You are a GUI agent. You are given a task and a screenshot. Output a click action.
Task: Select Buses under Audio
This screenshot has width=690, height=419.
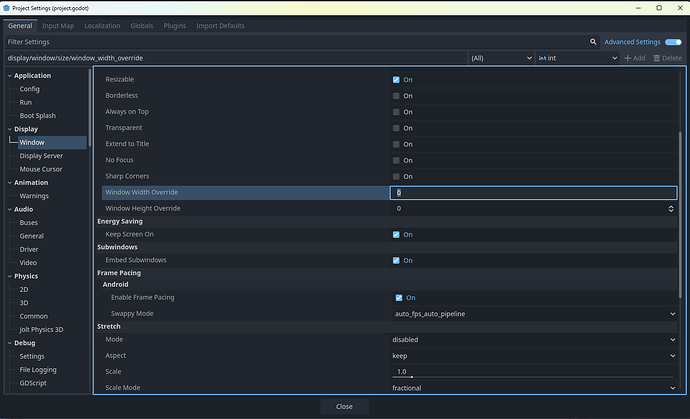pyautogui.click(x=29, y=223)
